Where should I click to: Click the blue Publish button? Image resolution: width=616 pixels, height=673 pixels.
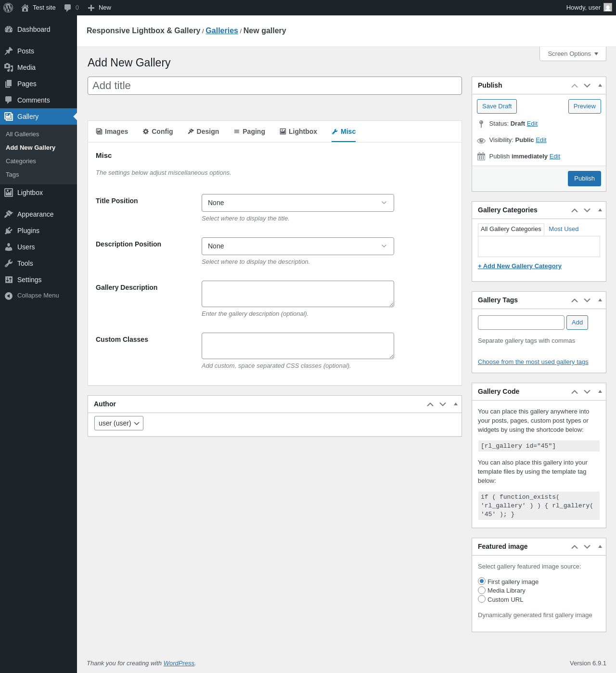pos(584,179)
